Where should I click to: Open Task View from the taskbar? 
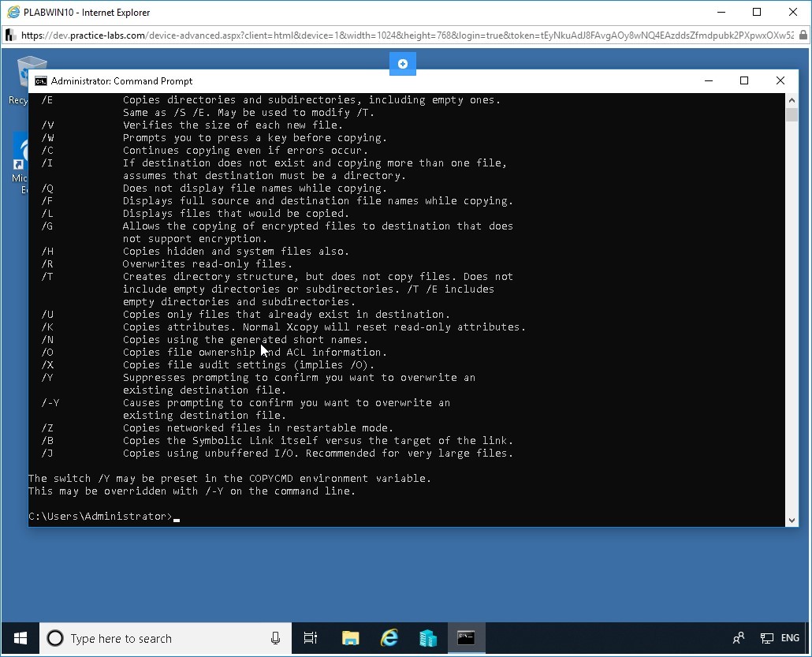pos(310,638)
